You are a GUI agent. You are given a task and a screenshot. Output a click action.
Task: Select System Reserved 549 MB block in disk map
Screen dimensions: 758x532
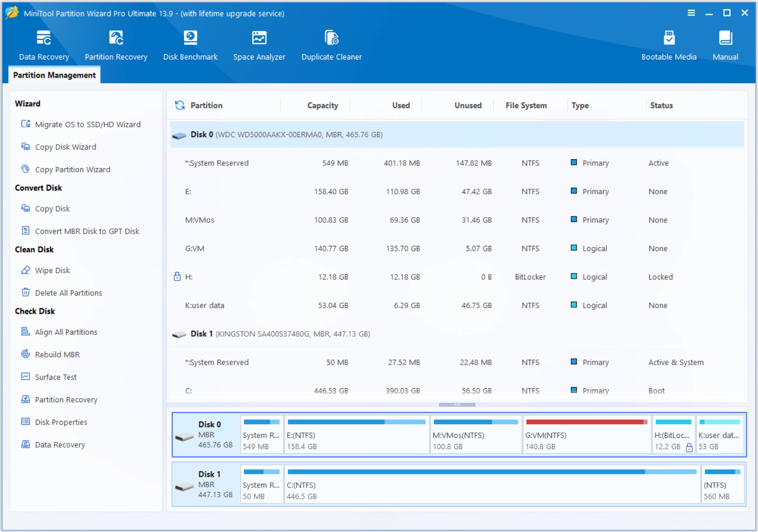pos(261,435)
